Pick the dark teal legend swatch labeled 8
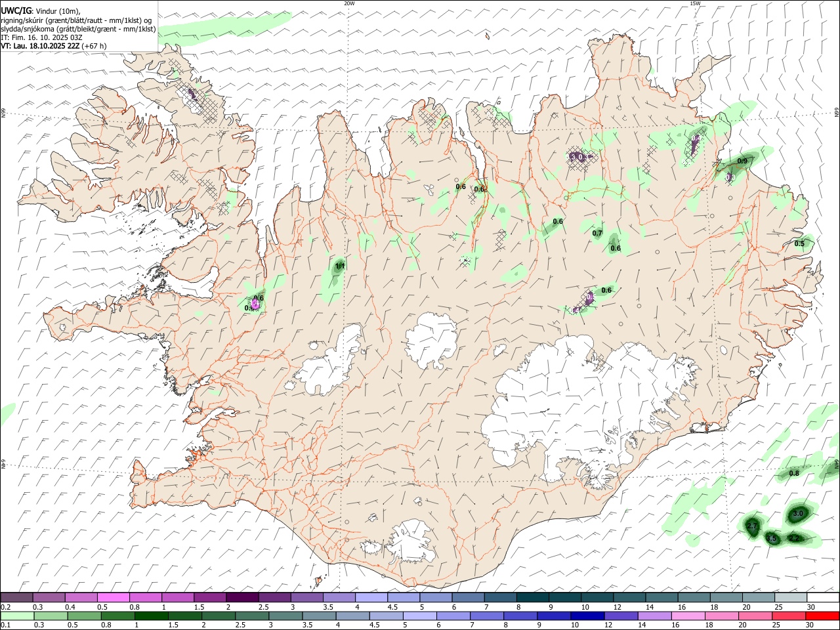 tap(532, 597)
